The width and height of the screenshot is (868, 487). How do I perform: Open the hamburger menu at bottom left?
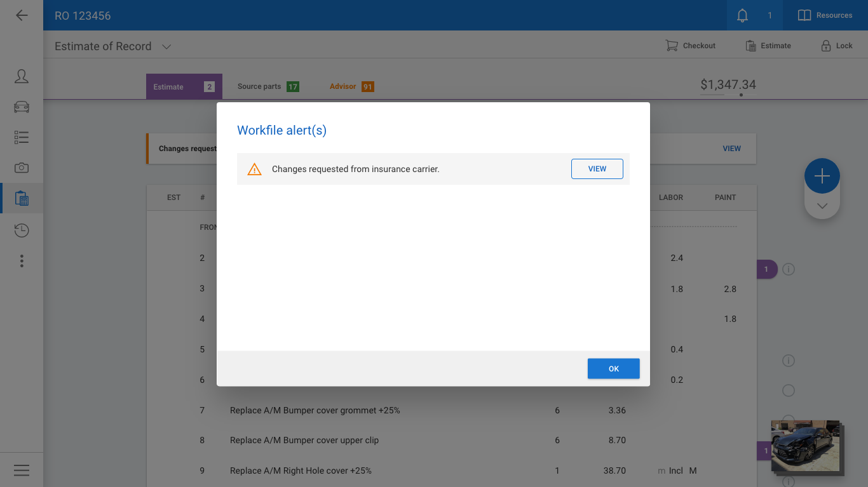tap(22, 470)
